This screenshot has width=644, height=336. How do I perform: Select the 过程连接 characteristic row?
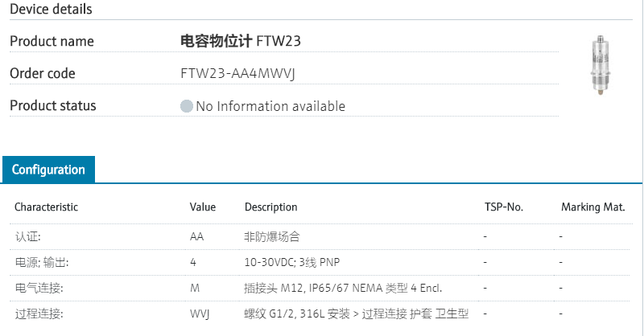point(39,313)
